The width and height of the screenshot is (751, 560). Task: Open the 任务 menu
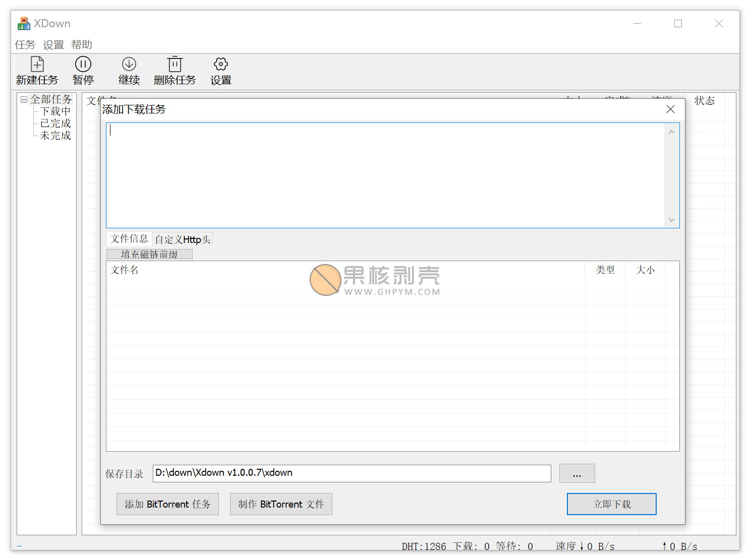[x=25, y=45]
